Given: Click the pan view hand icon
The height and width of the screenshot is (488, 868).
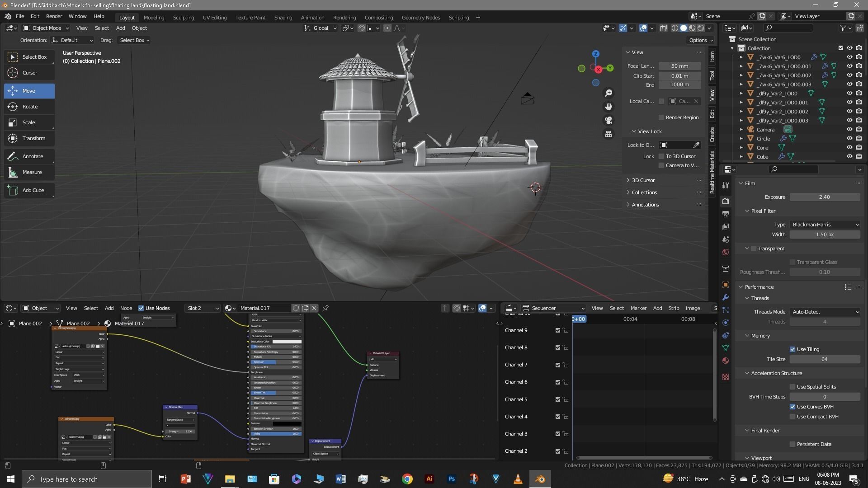Looking at the screenshot, I should tap(609, 106).
